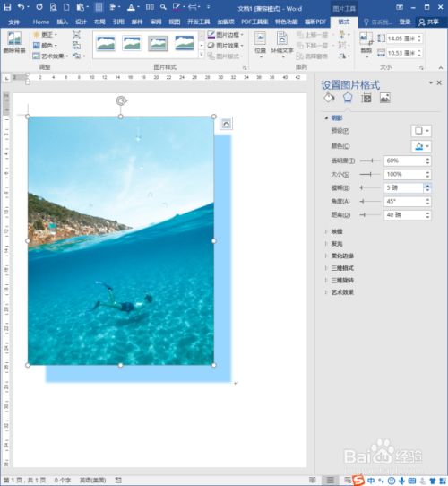The width and height of the screenshot is (448, 486).
Task: Open the shadow Presets (预设) dropdown
Action: click(x=421, y=131)
